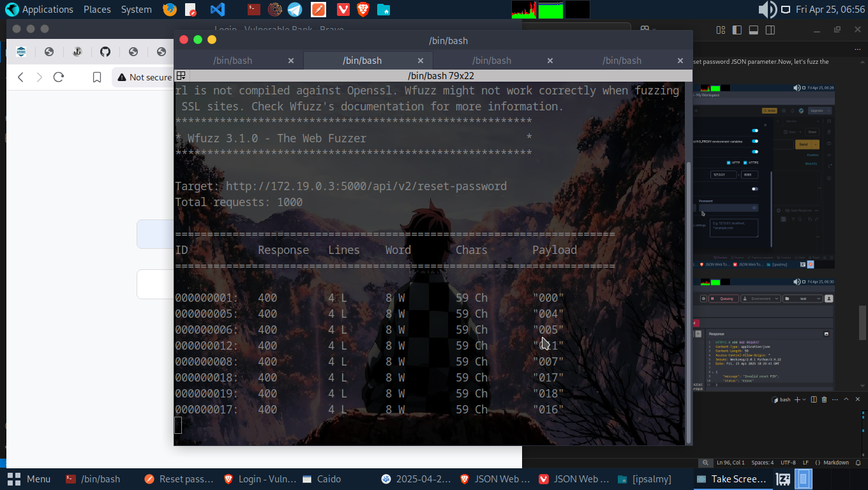Open the GitHub bookmark in Brave
This screenshot has width=868, height=490.
105,52
